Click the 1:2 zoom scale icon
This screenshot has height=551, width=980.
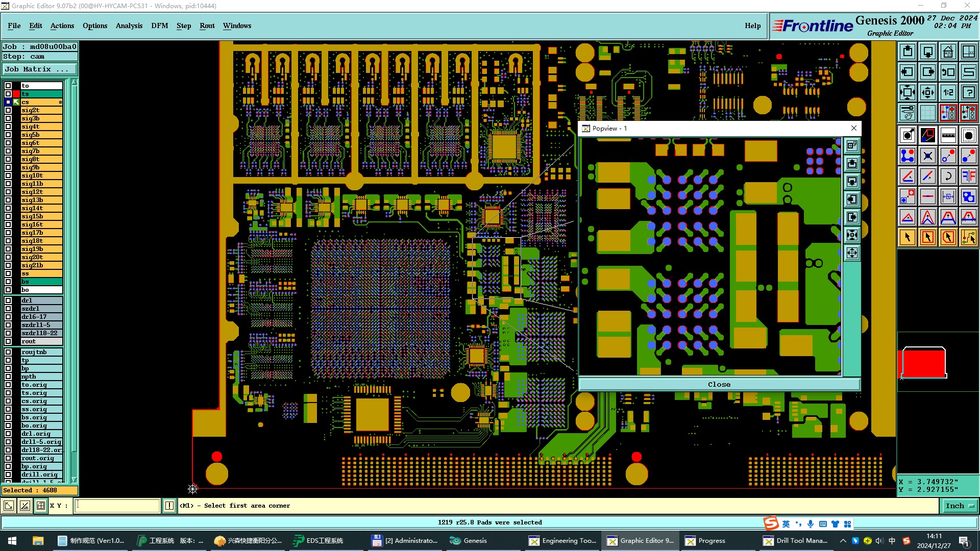point(948,92)
